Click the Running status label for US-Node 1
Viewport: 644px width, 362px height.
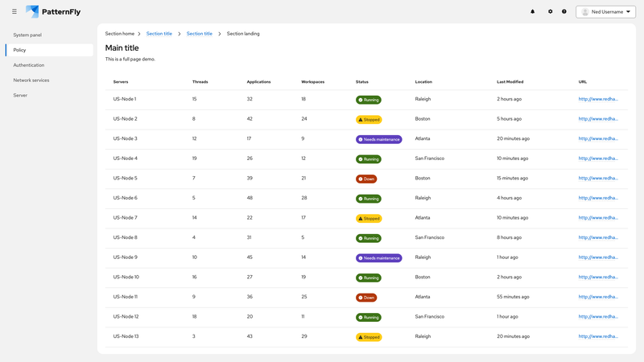pos(369,100)
